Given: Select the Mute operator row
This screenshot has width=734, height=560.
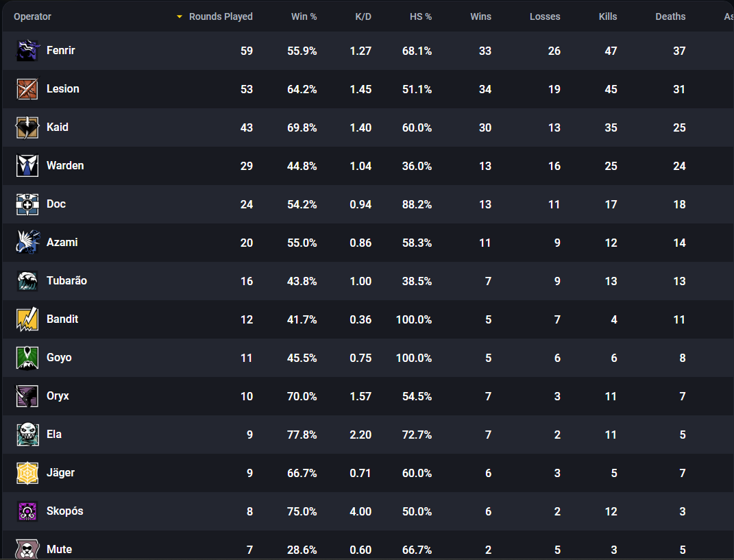Looking at the screenshot, I should [368, 546].
